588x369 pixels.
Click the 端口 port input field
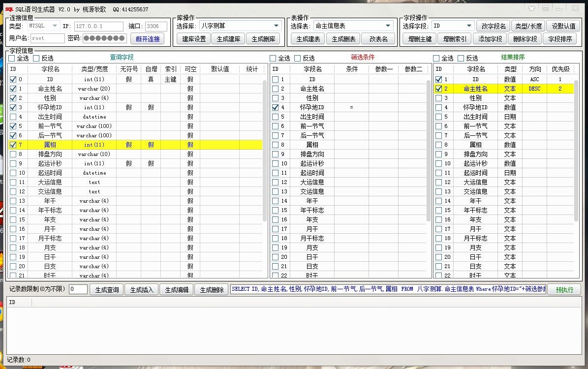pyautogui.click(x=156, y=26)
